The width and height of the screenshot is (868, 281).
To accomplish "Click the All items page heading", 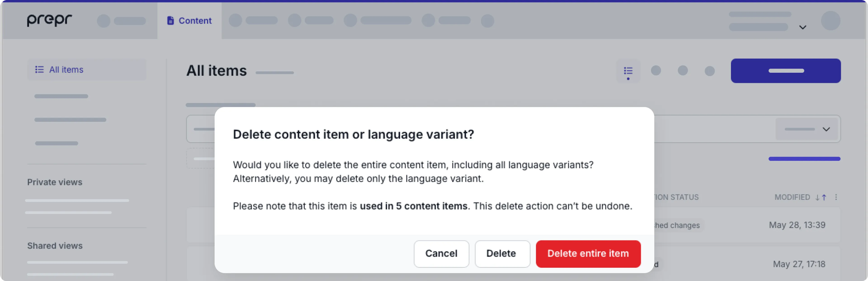I will [217, 71].
